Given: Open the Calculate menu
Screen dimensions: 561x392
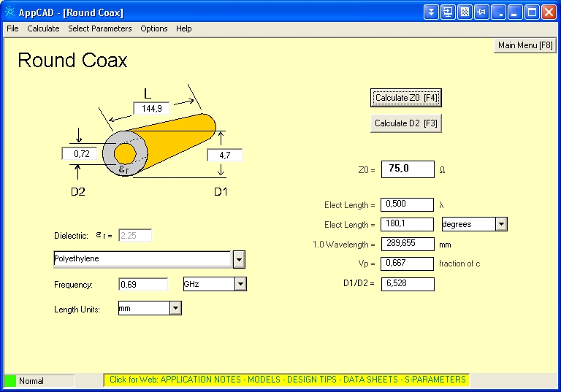Looking at the screenshot, I should click(x=43, y=28).
